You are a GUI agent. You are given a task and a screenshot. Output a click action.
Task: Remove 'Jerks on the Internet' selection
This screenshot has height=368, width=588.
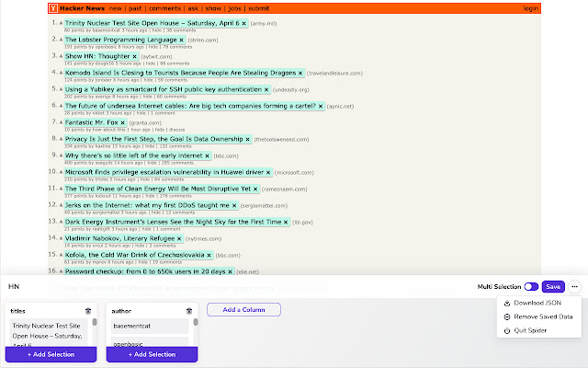234,205
